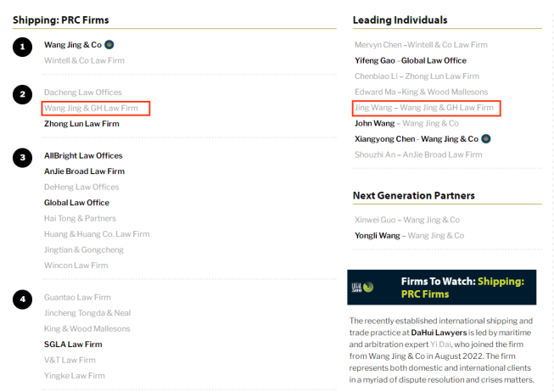The height and width of the screenshot is (392, 554).
Task: Click the Yi Dai name in paragraph
Action: click(441, 344)
